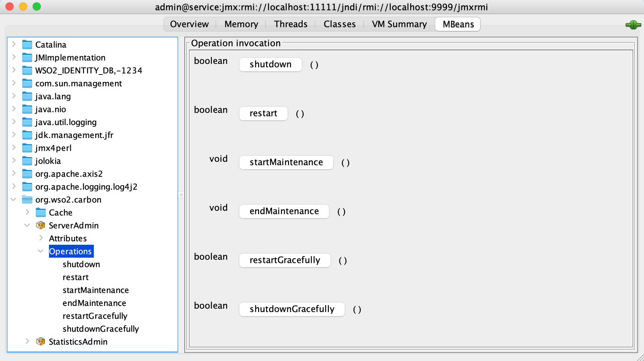Open the Threads tab
This screenshot has width=644, height=361.
click(x=291, y=24)
